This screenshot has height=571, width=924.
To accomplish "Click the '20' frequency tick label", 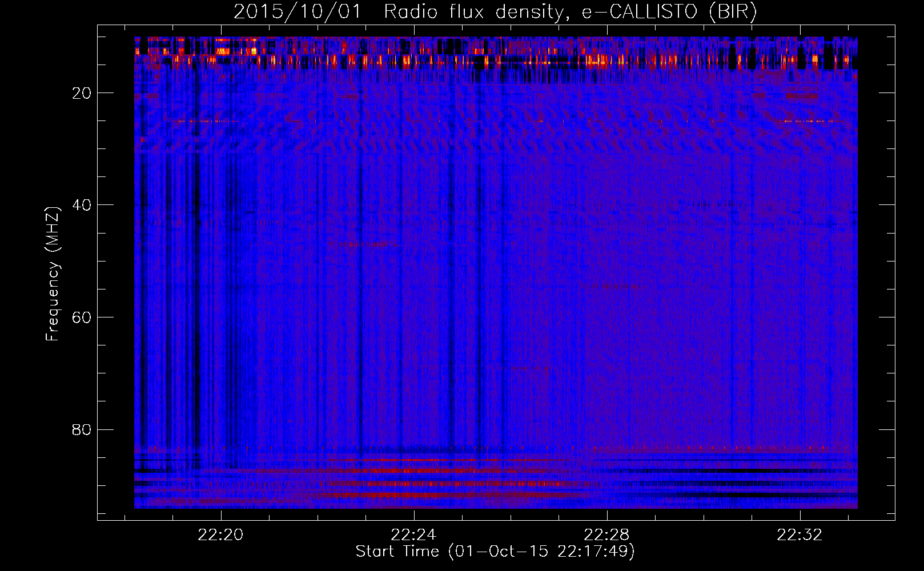I will [82, 93].
